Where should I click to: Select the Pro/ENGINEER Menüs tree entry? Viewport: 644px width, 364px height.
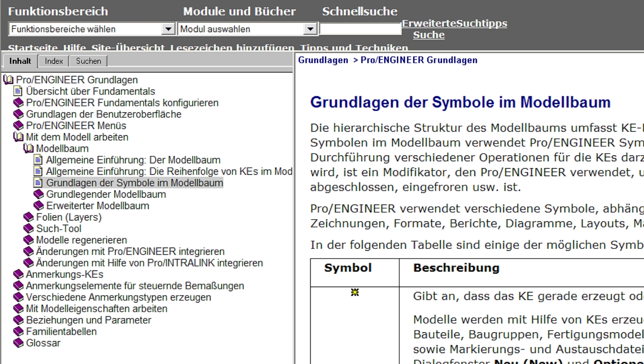tap(76, 126)
